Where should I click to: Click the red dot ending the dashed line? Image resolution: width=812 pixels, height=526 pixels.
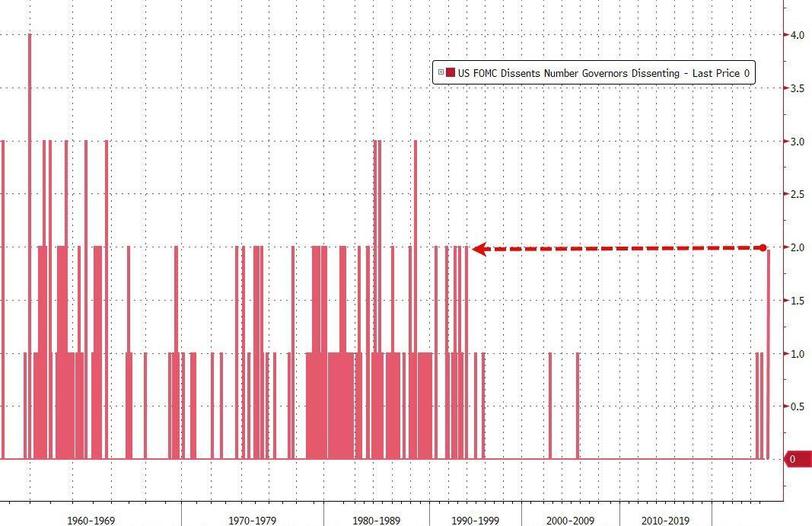763,247
